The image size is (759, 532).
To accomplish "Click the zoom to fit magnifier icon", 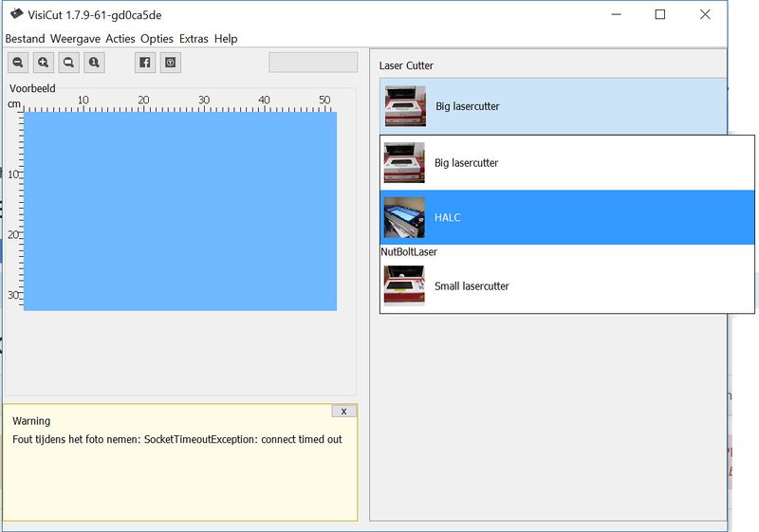I will point(68,63).
